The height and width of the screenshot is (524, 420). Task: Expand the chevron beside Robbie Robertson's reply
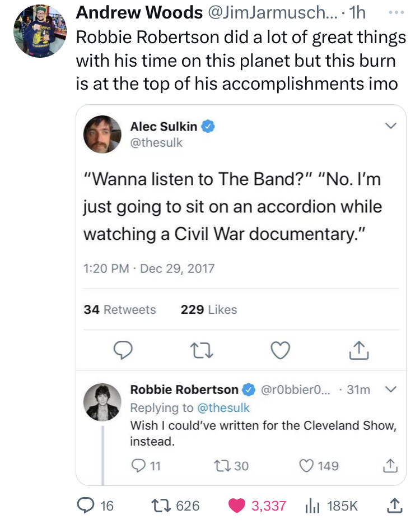(x=391, y=389)
